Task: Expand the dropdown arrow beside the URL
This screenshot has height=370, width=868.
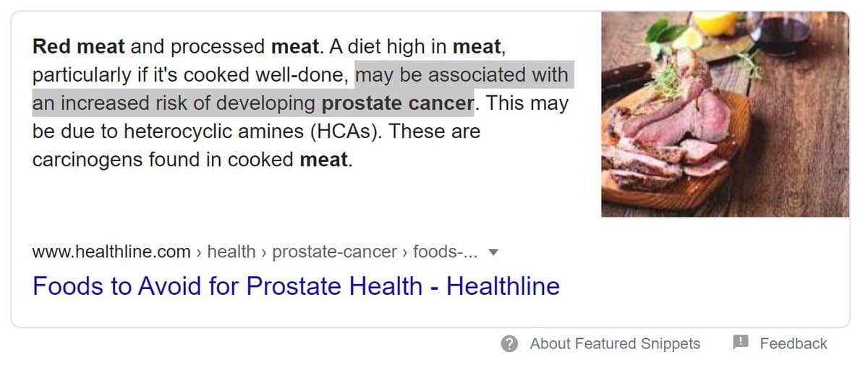Action: (x=494, y=252)
